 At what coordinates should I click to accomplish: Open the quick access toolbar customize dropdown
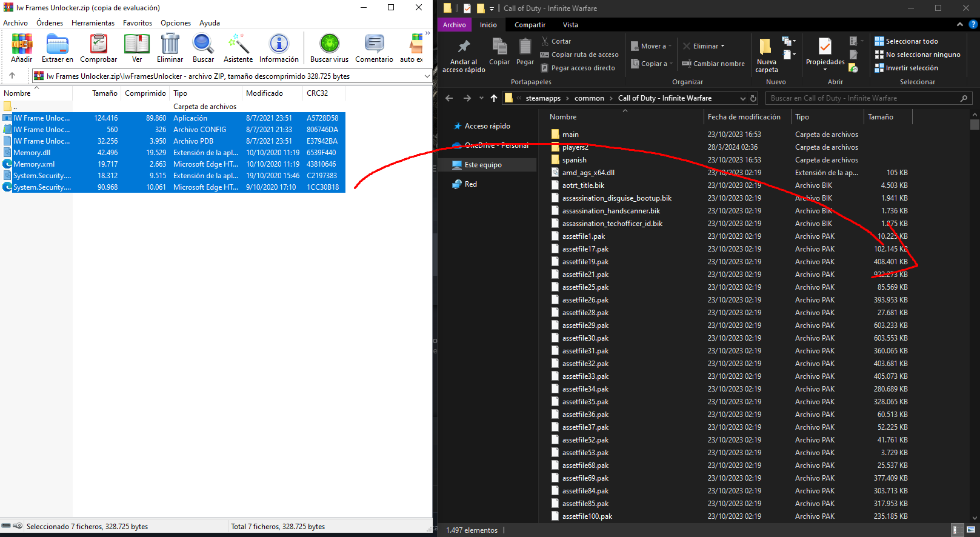[492, 8]
